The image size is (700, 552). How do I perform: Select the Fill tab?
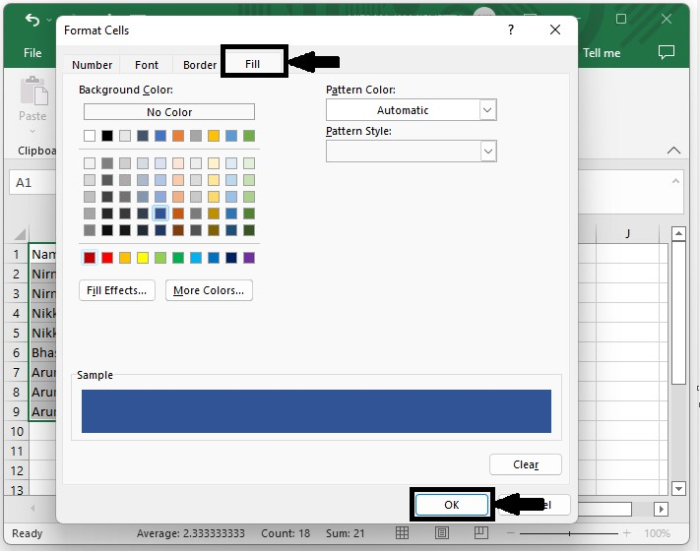click(253, 64)
